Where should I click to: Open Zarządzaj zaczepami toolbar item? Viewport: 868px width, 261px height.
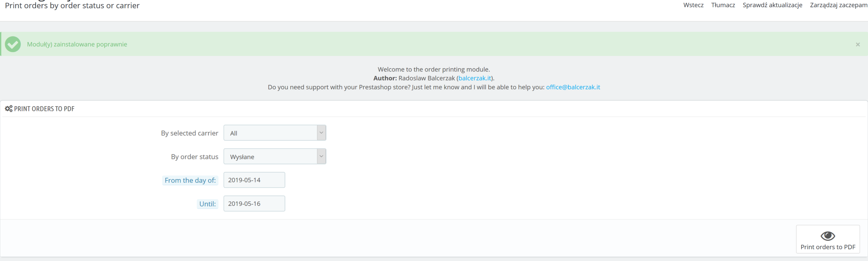click(x=838, y=5)
